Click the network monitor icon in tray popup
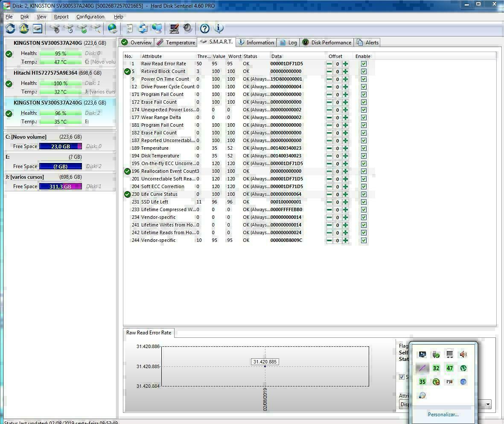504x424 pixels. [422, 354]
